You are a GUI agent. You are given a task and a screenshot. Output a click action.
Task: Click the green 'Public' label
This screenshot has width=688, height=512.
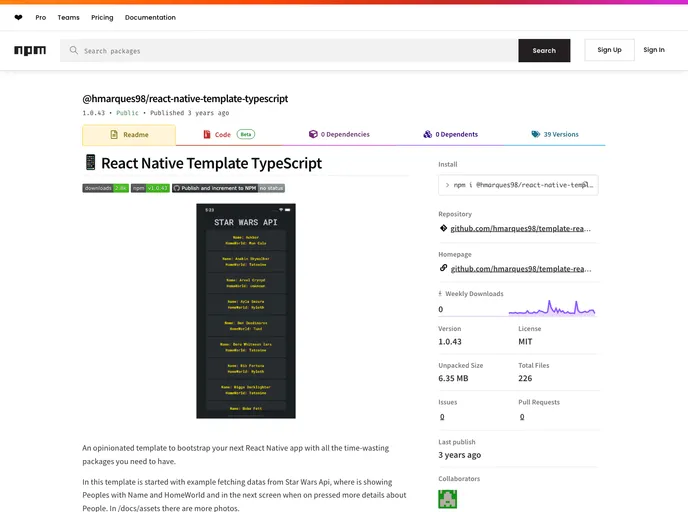coord(127,113)
